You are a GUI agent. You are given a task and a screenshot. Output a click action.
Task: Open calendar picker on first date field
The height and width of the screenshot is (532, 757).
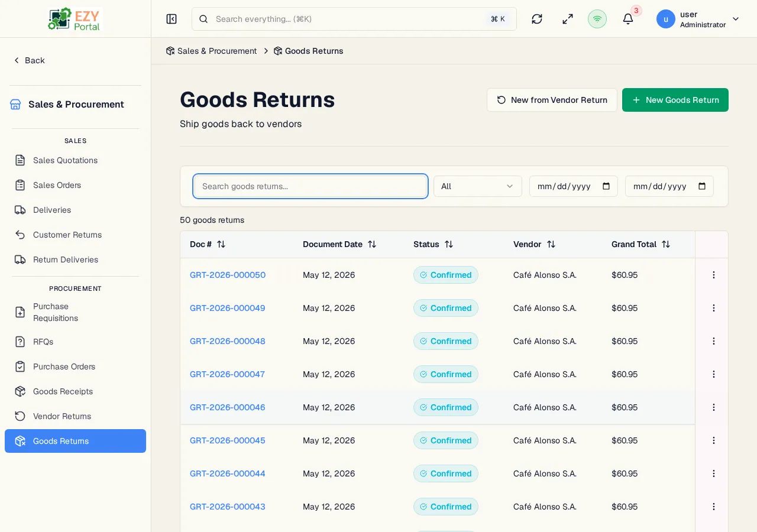(x=606, y=186)
